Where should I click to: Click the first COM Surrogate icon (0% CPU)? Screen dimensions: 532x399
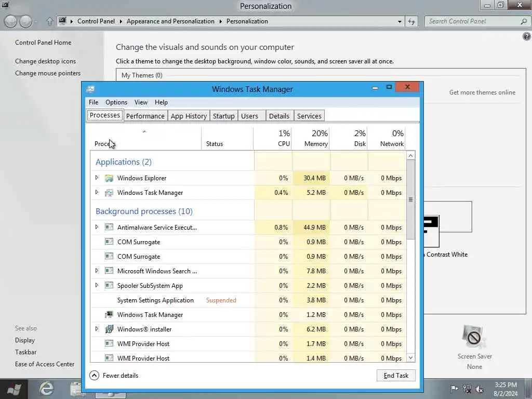coord(109,242)
